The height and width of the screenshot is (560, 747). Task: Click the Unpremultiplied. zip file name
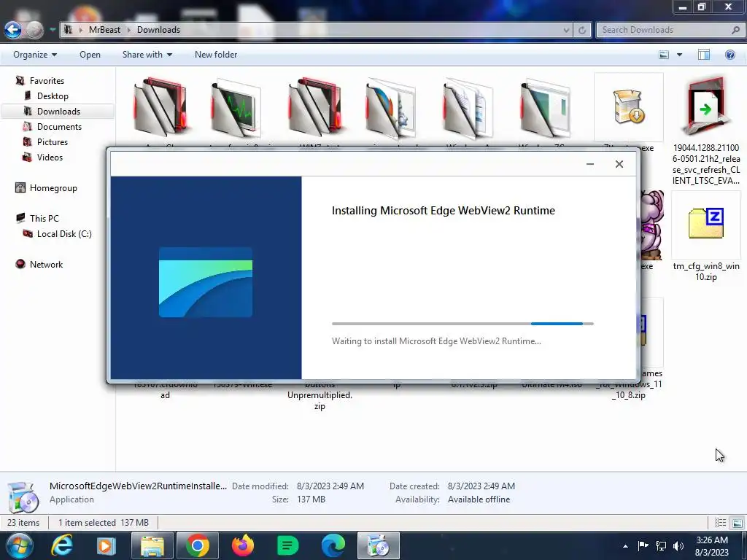320,400
